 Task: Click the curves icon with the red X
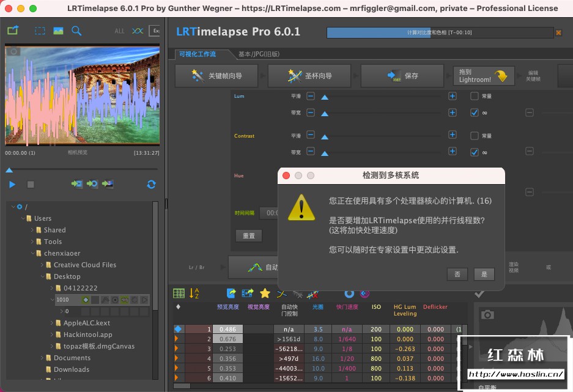click(313, 294)
